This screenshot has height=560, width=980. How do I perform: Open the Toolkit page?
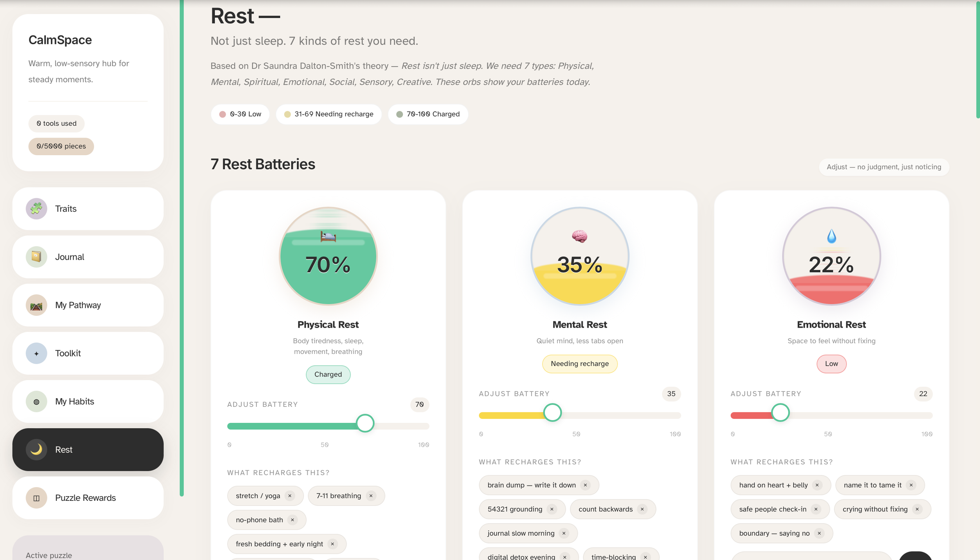[x=88, y=353]
